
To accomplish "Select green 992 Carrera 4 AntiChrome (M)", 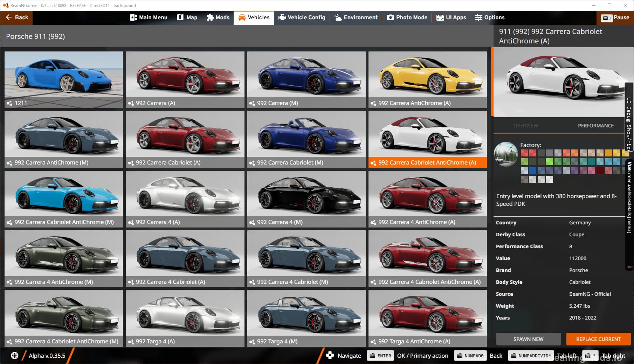I will tap(64, 259).
